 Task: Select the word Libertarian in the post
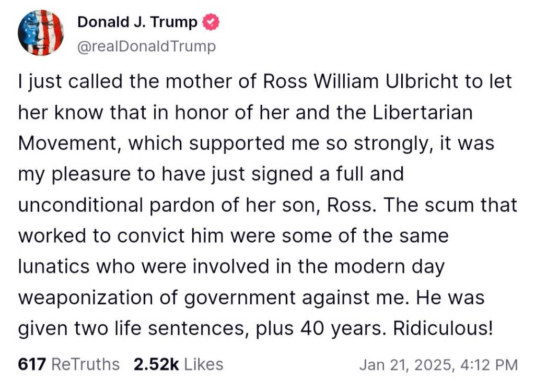pos(422,112)
